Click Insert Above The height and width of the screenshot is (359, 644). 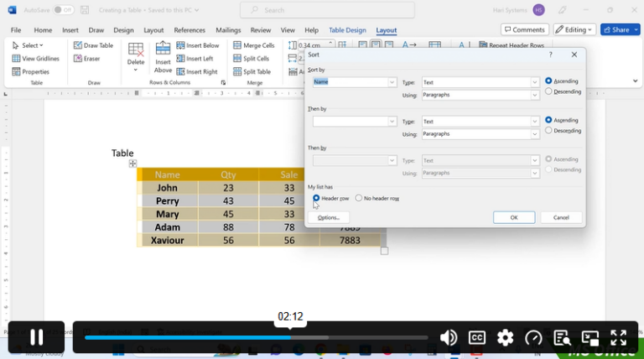(x=163, y=57)
